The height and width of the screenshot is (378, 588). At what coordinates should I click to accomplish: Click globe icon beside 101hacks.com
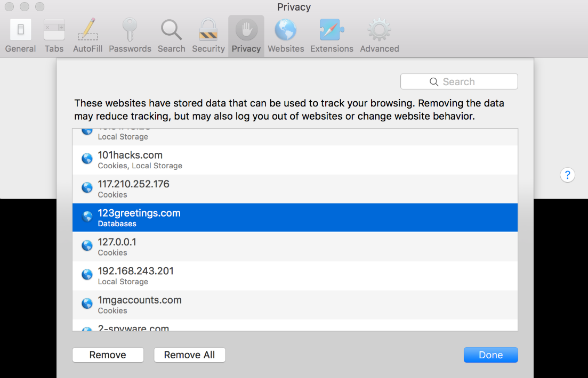click(87, 159)
